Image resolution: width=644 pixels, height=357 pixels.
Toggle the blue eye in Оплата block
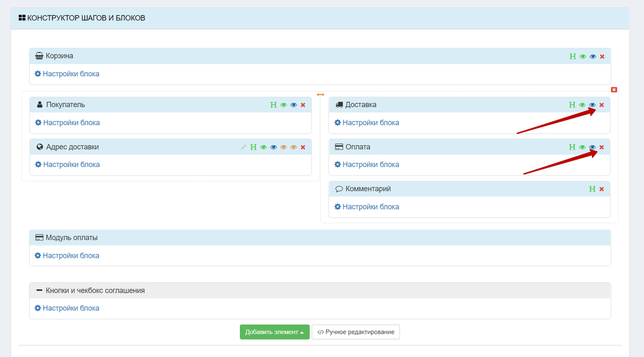(592, 147)
